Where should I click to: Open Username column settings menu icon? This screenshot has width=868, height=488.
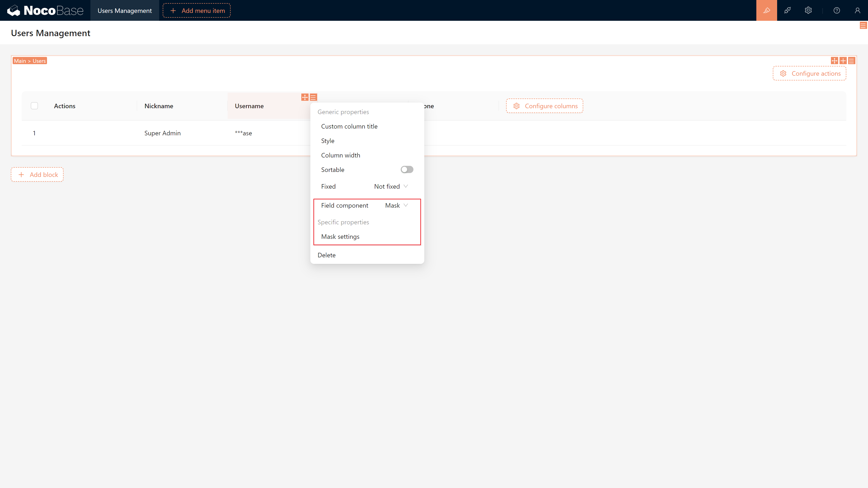[313, 97]
